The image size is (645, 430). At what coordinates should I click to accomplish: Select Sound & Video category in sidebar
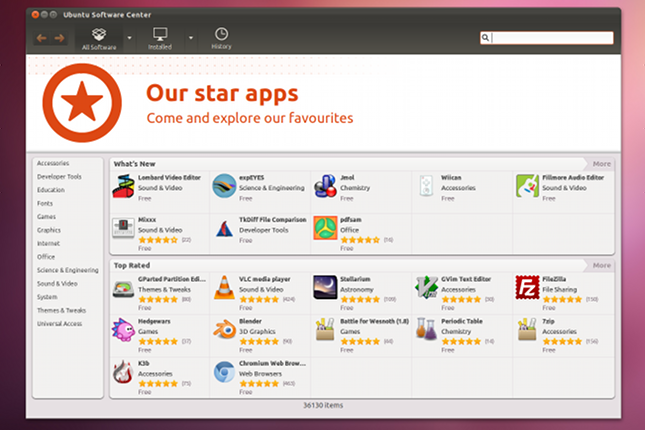pos(57,284)
